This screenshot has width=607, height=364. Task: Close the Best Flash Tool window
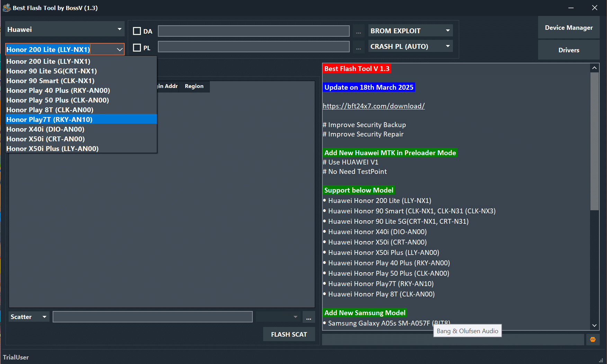click(x=595, y=8)
